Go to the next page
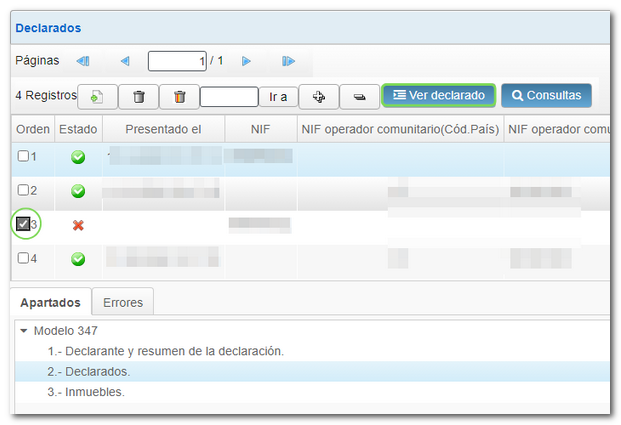This screenshot has width=621, height=425. [x=246, y=61]
